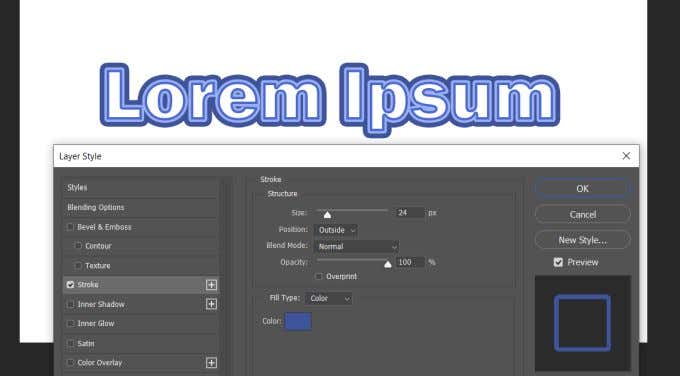Enable the Texture checkbox

tap(78, 265)
